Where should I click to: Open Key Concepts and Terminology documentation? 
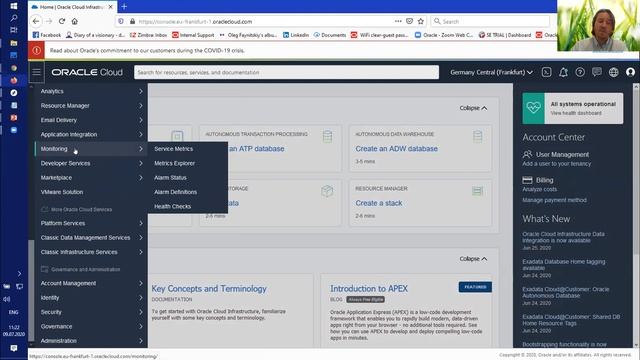pyautogui.click(x=209, y=289)
